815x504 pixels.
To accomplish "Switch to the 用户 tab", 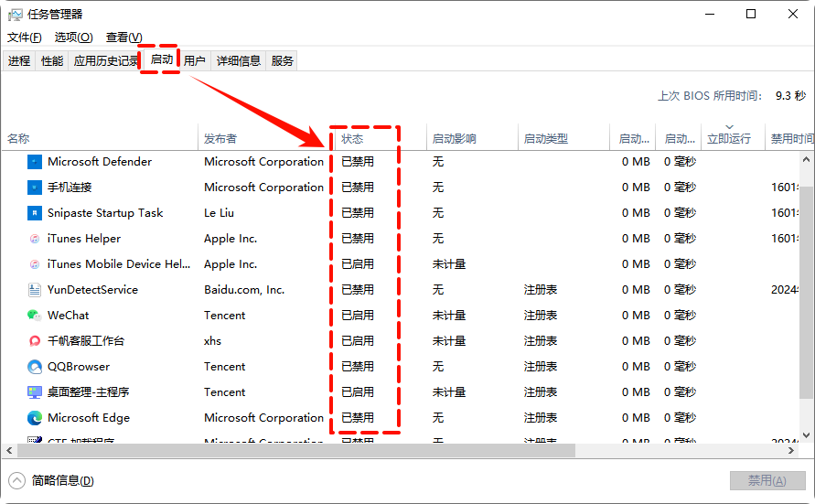I will [195, 60].
